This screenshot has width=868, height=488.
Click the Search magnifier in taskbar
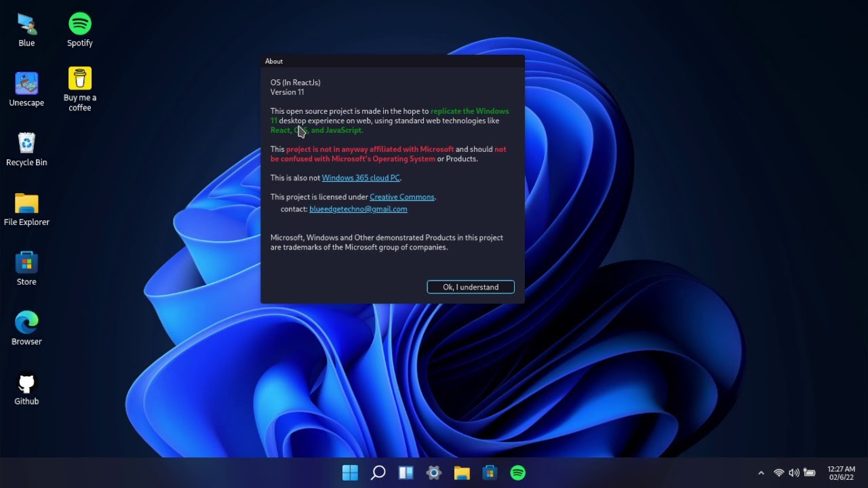378,473
